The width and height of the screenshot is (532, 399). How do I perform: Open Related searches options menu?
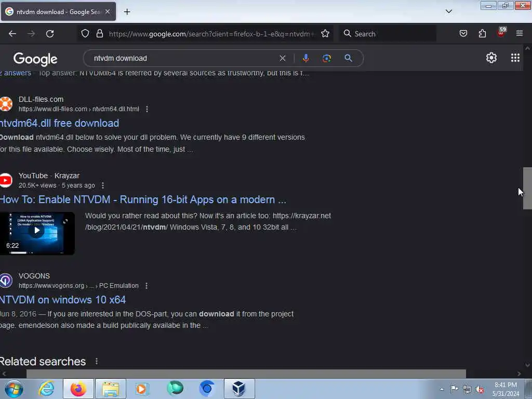tap(97, 361)
